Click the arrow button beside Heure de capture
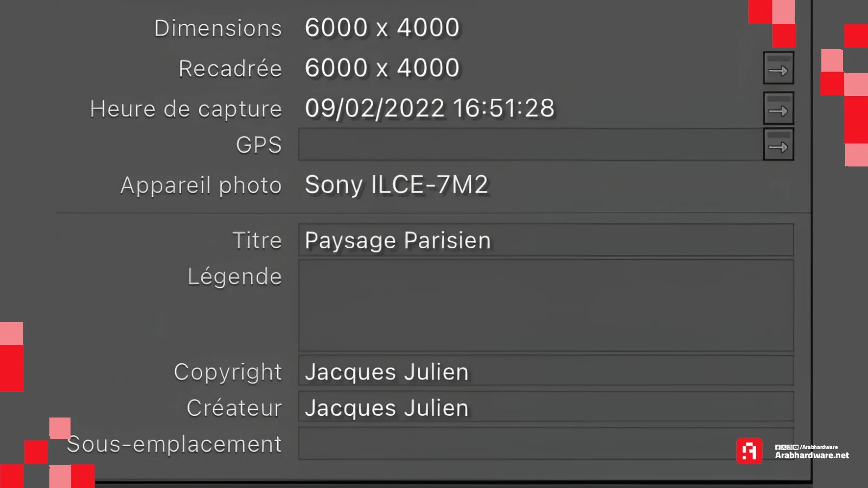 778,108
